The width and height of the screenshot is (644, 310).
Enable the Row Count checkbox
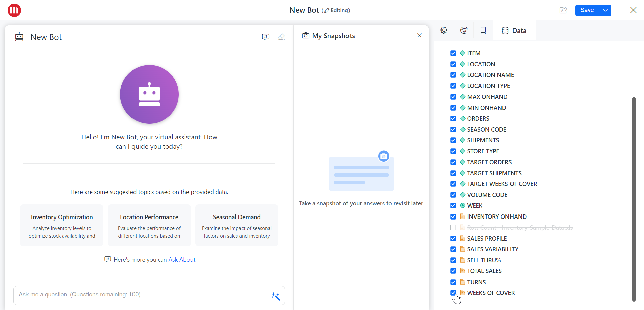(x=453, y=228)
